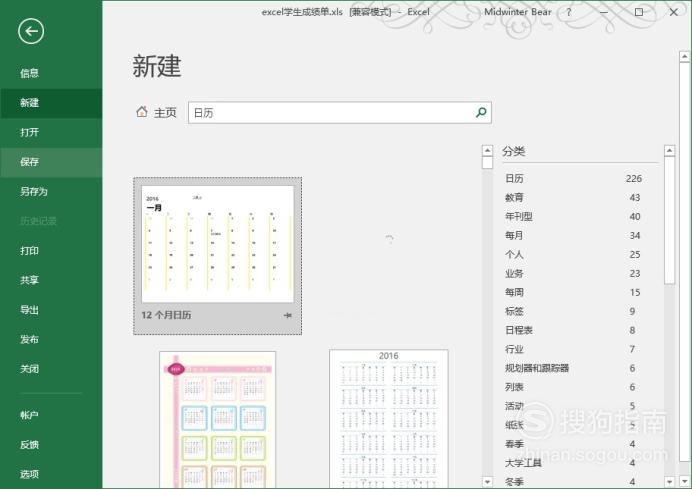Click template list scrollbar up arrow
This screenshot has height=489, width=692.
coord(487,150)
